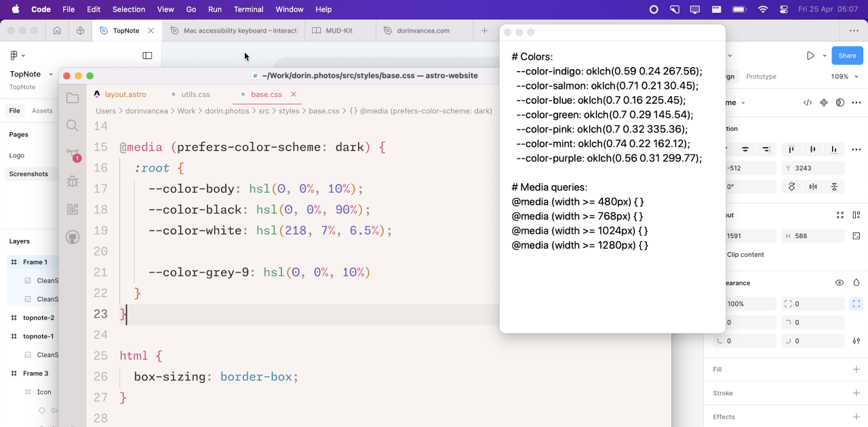The image size is (868, 427).
Task: Open the Extensions view in activity bar
Action: pyautogui.click(x=73, y=209)
